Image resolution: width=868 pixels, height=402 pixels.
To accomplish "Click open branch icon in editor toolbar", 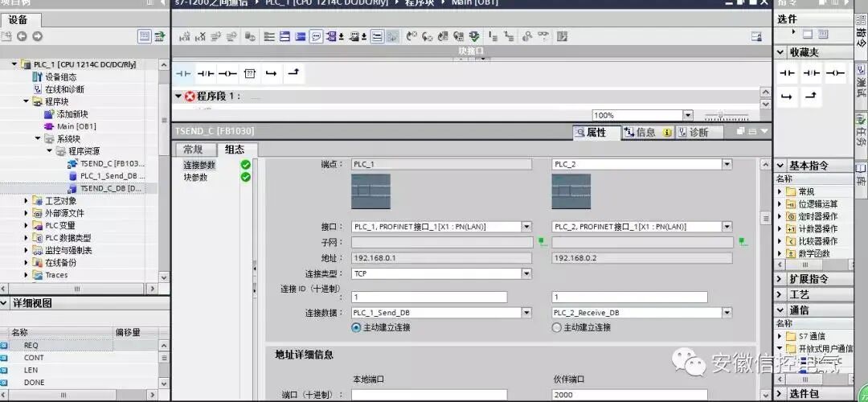I will click(x=272, y=74).
